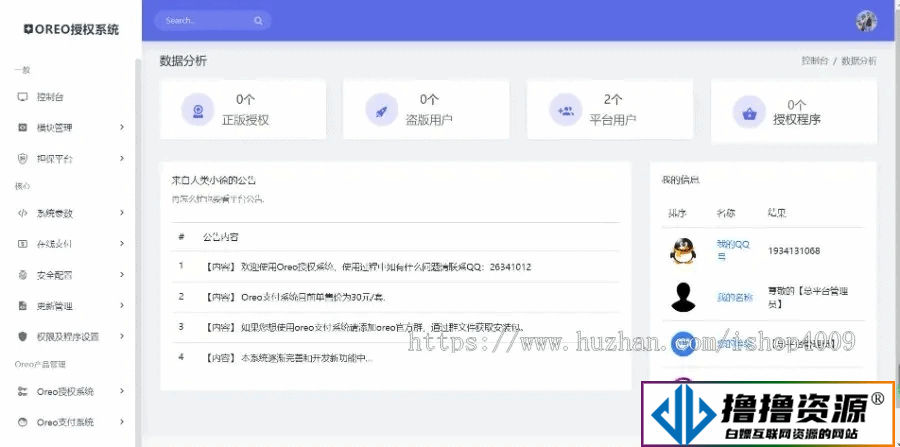Click notice row 3 about oreo官方群
This screenshot has width=900, height=447.
click(x=396, y=328)
